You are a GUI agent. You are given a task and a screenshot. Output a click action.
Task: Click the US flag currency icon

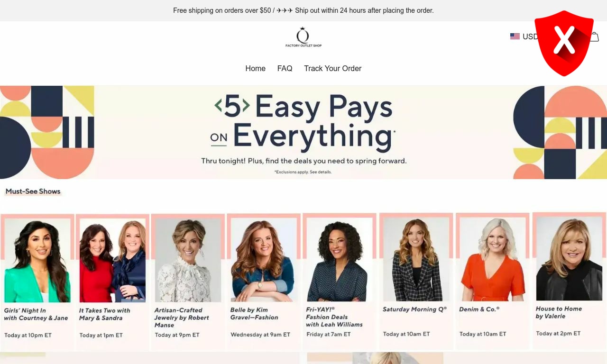[515, 36]
